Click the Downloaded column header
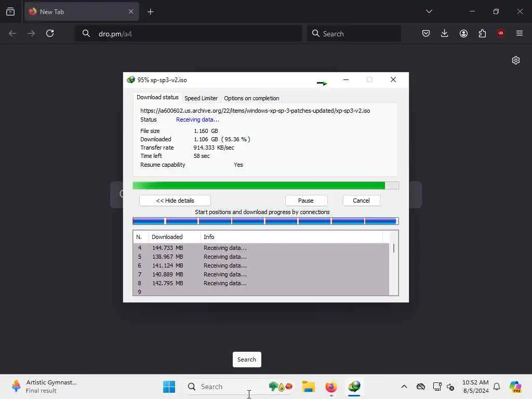Screen dimensions: 532x399 (x=175, y=237)
